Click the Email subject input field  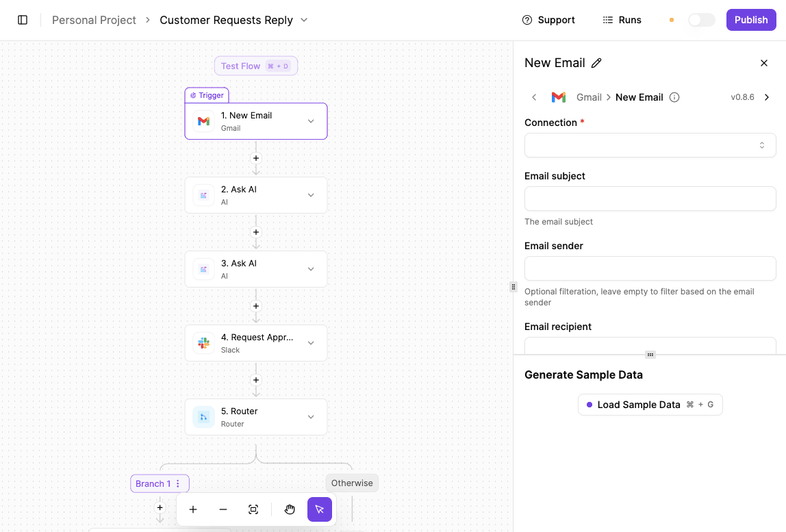pos(649,199)
